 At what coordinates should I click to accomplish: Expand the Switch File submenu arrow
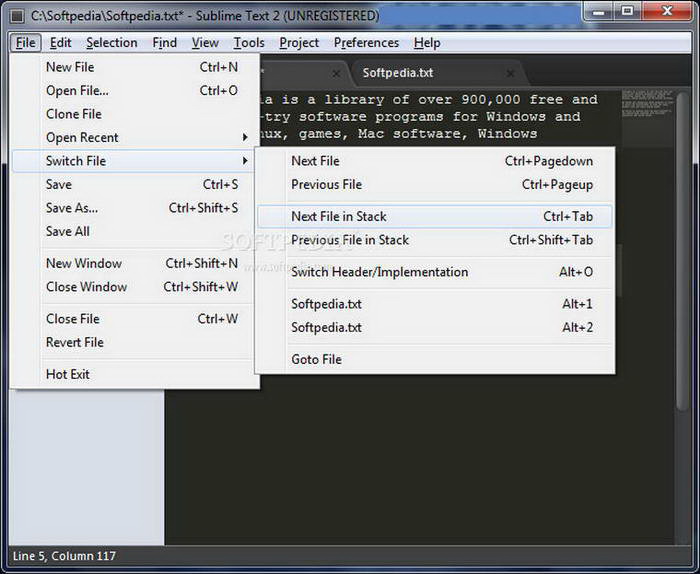pyautogui.click(x=245, y=161)
